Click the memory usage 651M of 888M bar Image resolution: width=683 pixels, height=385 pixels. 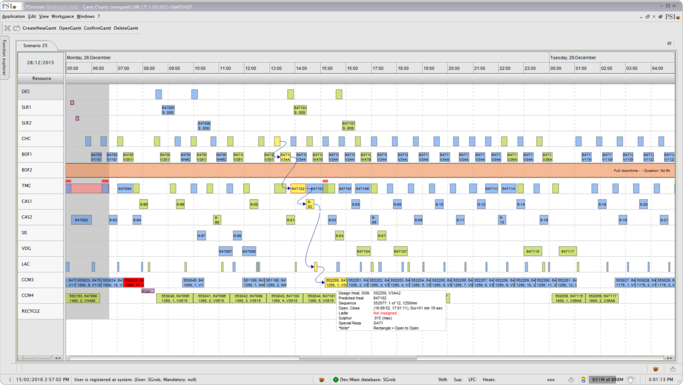[607, 380]
